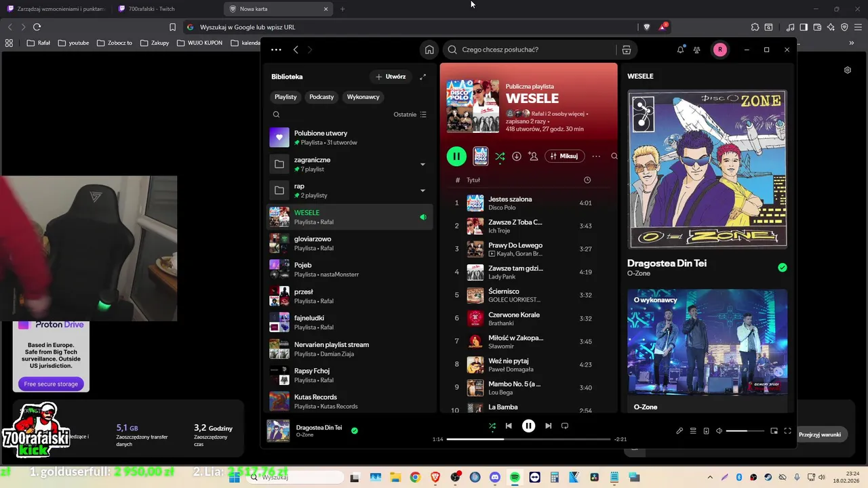Enter full screen player mode
This screenshot has width=868, height=488.
tap(787, 431)
